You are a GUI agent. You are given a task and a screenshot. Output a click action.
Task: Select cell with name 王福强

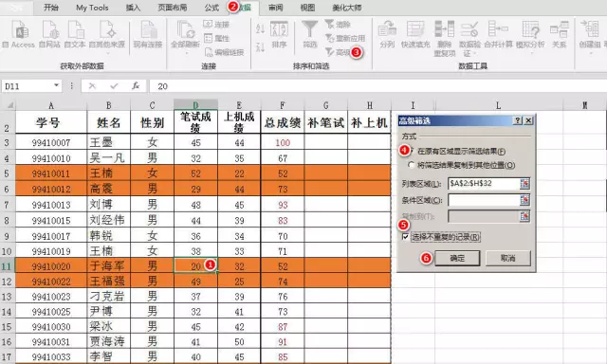tap(109, 281)
